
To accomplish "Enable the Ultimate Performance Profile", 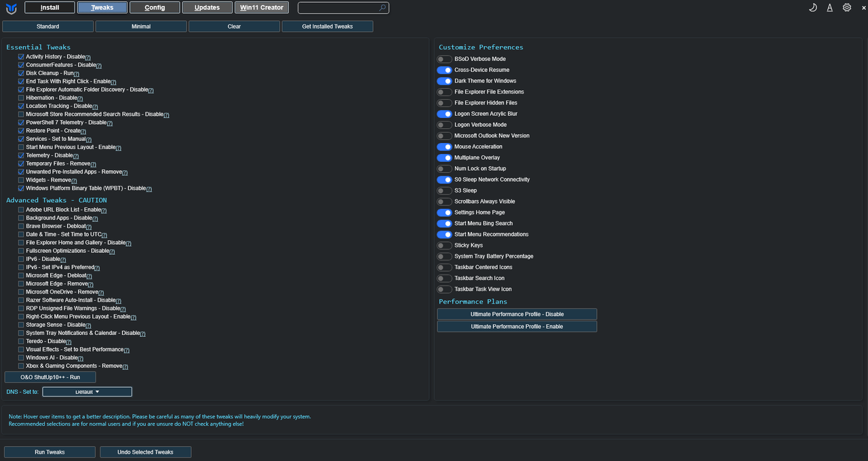I will click(517, 327).
